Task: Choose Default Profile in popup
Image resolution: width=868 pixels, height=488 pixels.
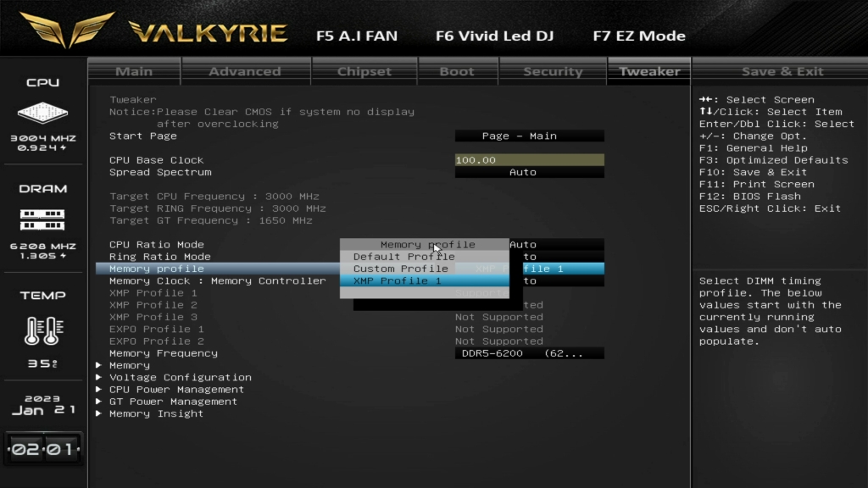Action: tap(424, 257)
